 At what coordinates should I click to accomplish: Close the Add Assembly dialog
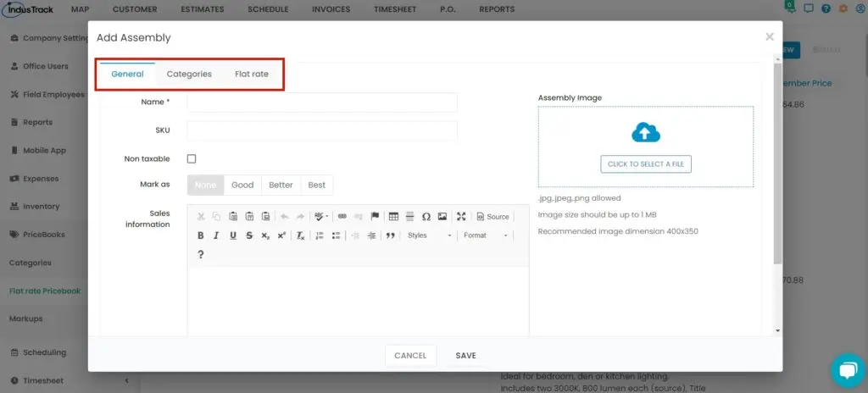(x=770, y=36)
